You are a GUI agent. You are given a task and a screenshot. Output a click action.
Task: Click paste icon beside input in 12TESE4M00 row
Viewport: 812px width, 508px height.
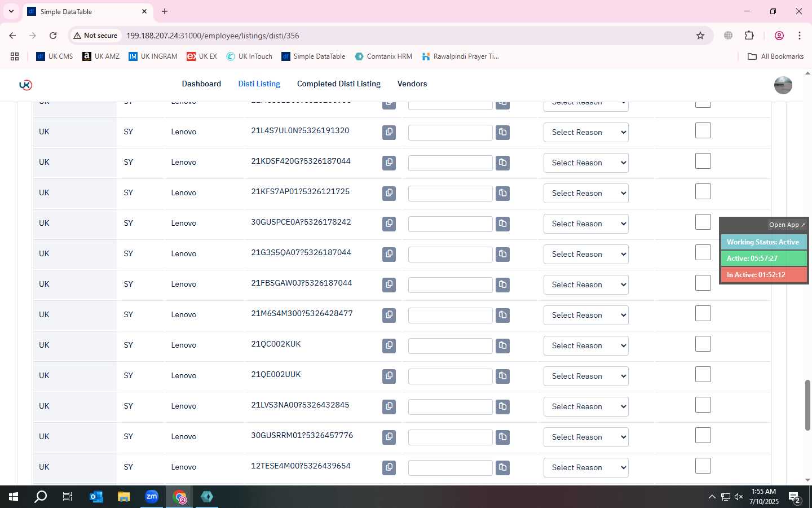[503, 467]
